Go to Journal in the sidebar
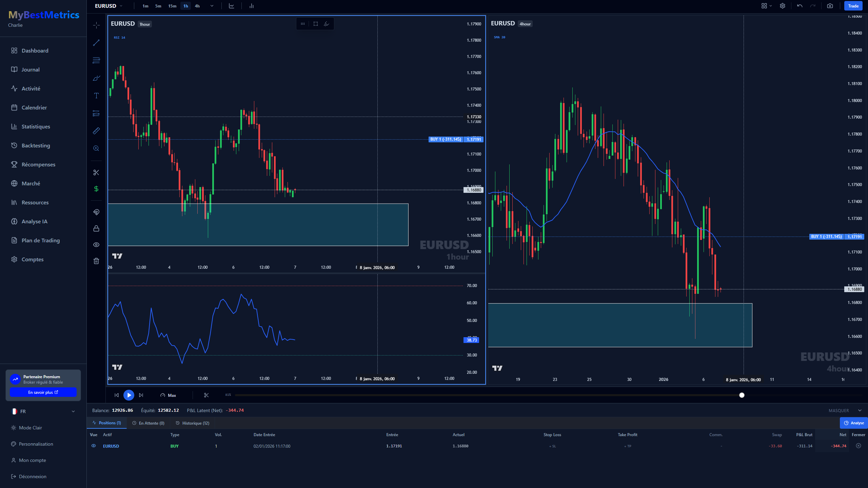 [31, 69]
